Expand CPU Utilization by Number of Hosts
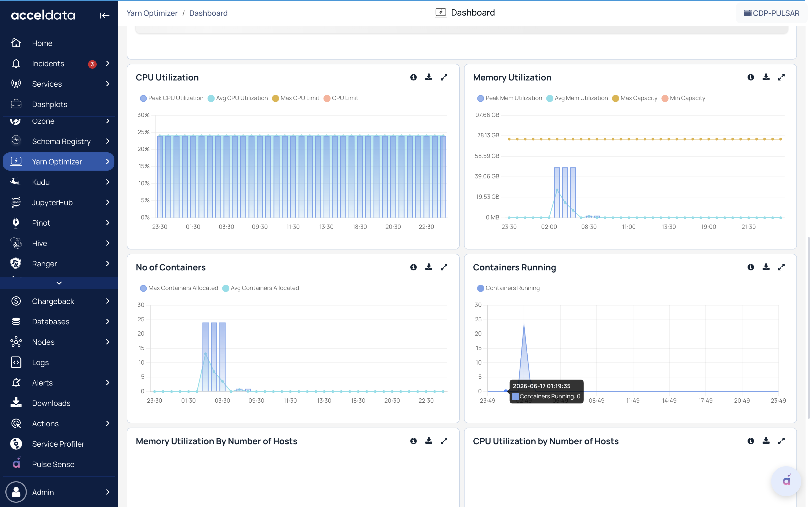The height and width of the screenshot is (507, 812). point(781,441)
